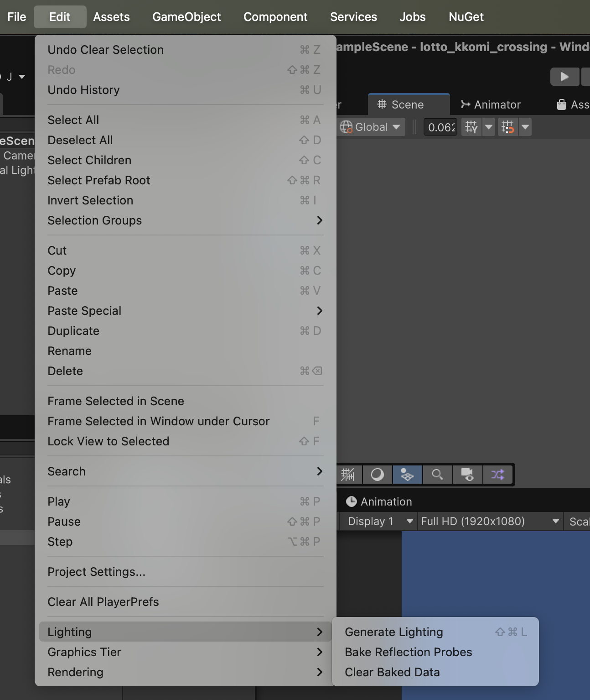The image size is (590, 700).
Task: Choose Step from Edit menu
Action: tap(185, 542)
